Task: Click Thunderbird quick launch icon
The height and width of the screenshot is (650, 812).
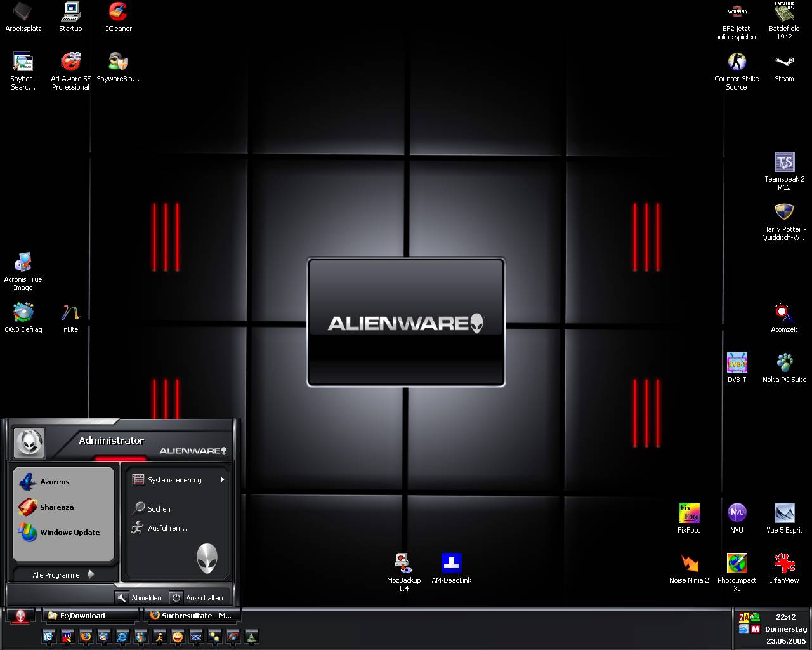Action: coord(104,637)
